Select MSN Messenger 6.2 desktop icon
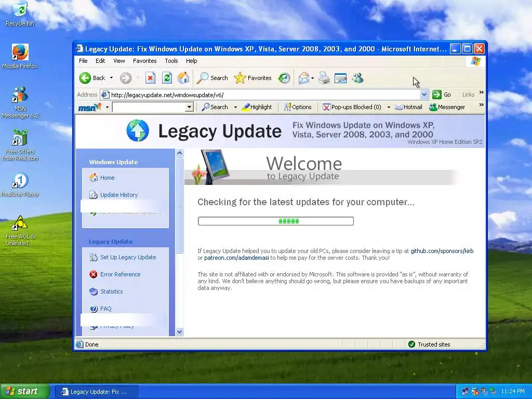This screenshot has height=399, width=532. click(20, 102)
